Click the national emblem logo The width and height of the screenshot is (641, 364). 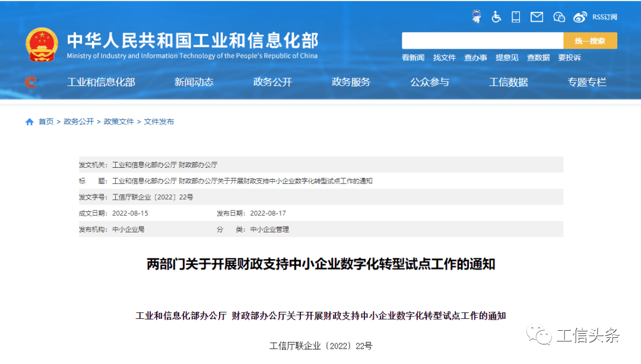coord(42,45)
